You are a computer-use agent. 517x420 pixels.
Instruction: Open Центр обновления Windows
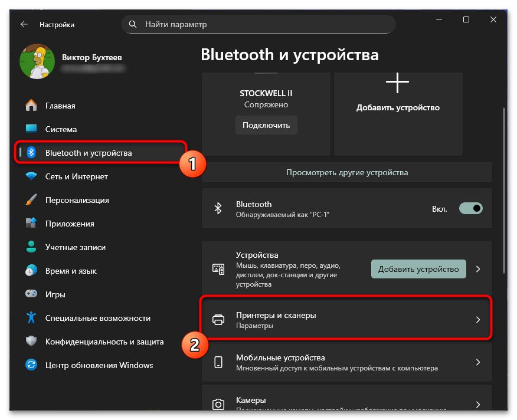click(x=100, y=365)
